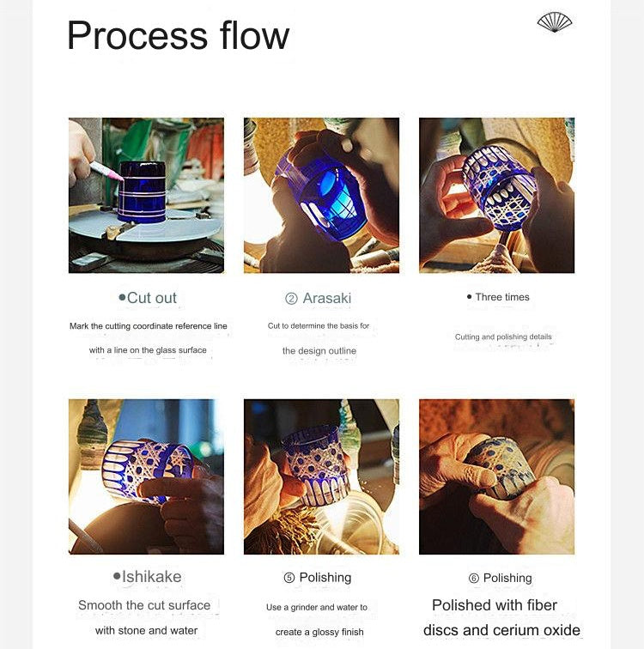Screen dimensions: 644x649
Task: Click "Use a grinder and water to" text
Action: [317, 608]
